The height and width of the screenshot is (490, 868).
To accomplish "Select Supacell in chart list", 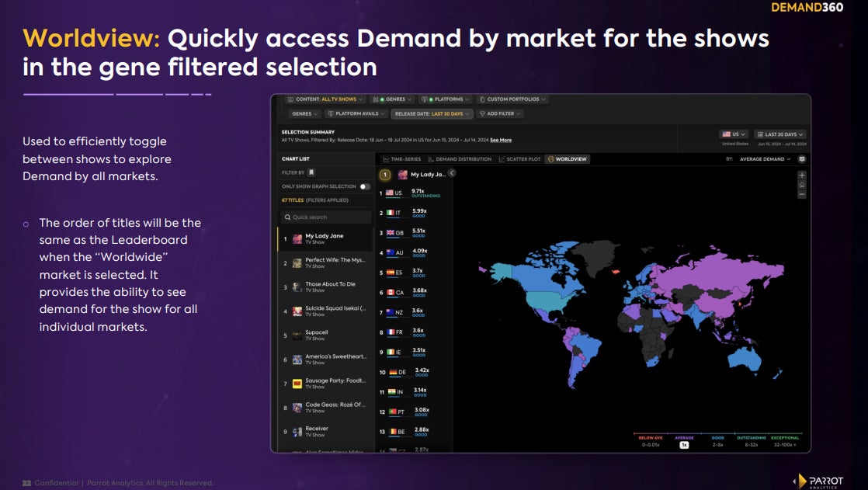I will click(325, 335).
